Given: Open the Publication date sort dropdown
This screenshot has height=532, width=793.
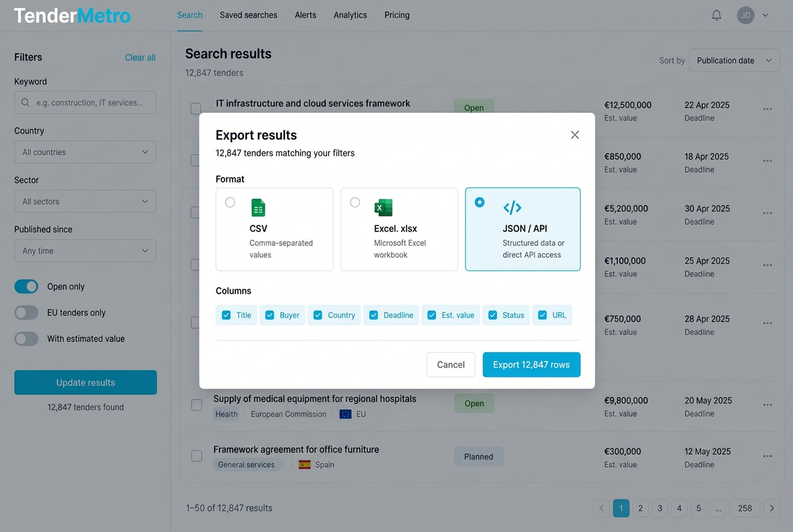Looking at the screenshot, I should (735, 60).
